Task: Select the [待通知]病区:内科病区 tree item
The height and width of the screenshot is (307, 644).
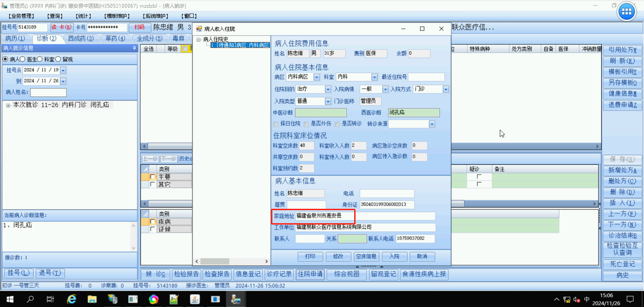Action: 240,45
